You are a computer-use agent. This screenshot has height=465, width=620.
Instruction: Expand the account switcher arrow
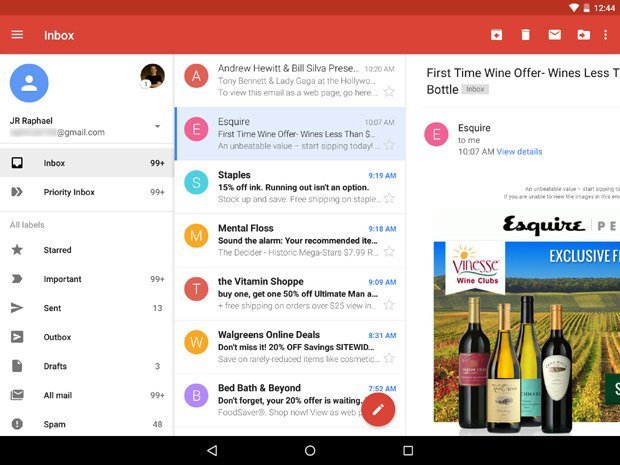click(157, 126)
